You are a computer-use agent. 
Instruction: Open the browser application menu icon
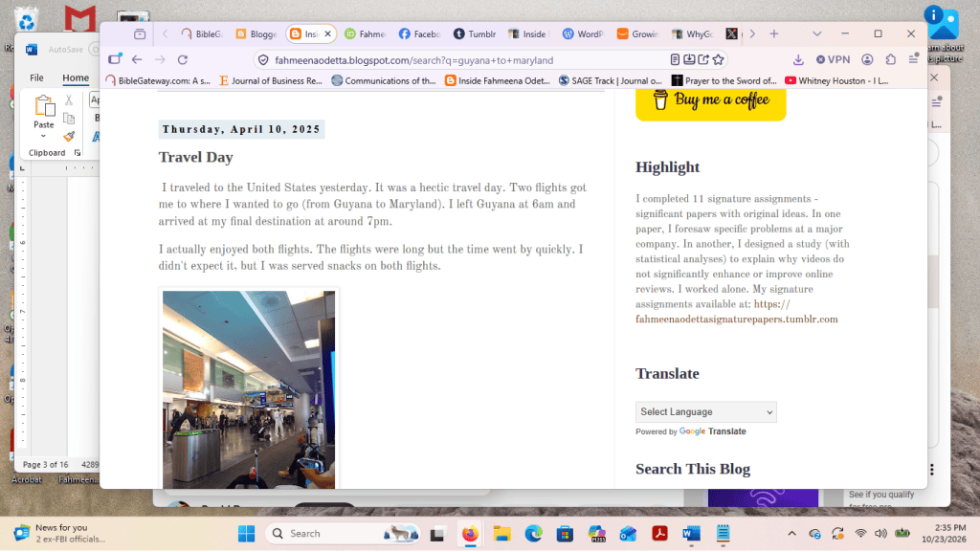(x=914, y=60)
